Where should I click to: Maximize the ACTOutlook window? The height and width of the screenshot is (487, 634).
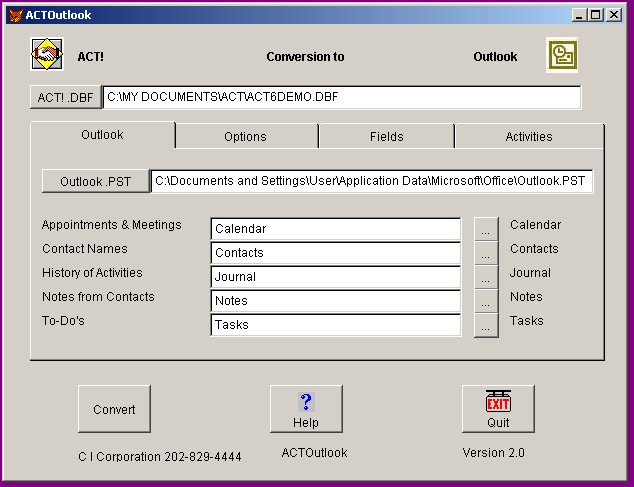coord(596,15)
